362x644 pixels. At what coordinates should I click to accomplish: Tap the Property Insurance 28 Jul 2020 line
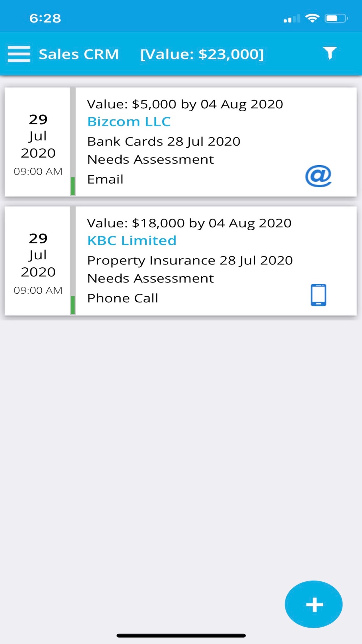click(x=190, y=260)
